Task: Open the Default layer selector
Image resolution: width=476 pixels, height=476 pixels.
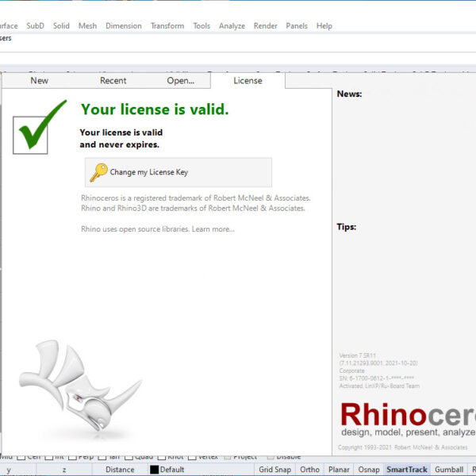Action: tap(201, 470)
